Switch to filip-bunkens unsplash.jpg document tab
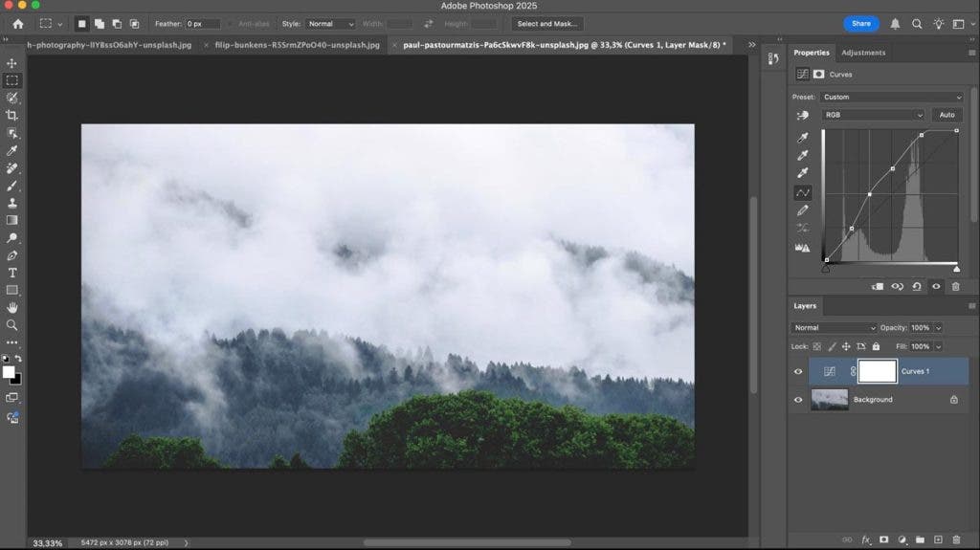This screenshot has width=980, height=550. pos(297,45)
